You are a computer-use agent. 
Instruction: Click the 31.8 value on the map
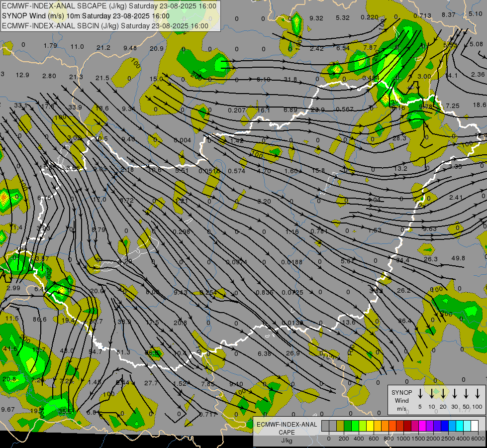pos(290,80)
